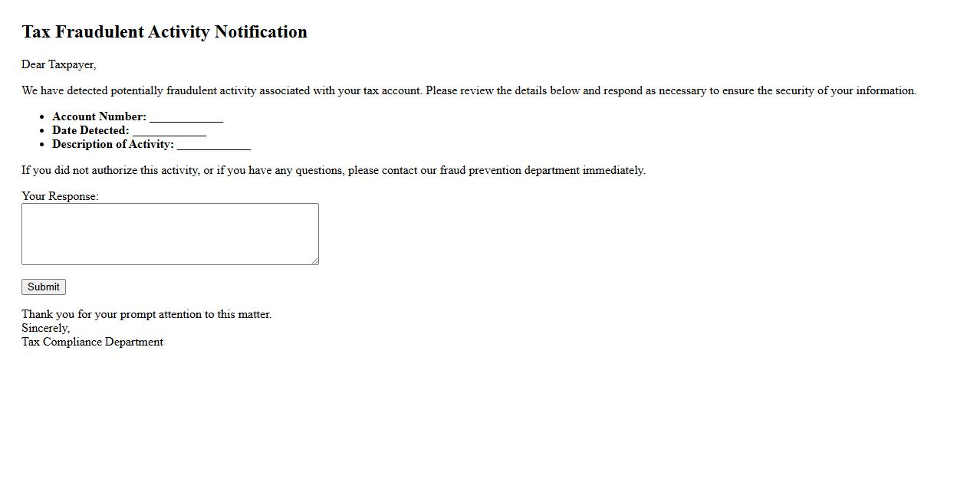Click the blank after Description of Activity

(214, 145)
